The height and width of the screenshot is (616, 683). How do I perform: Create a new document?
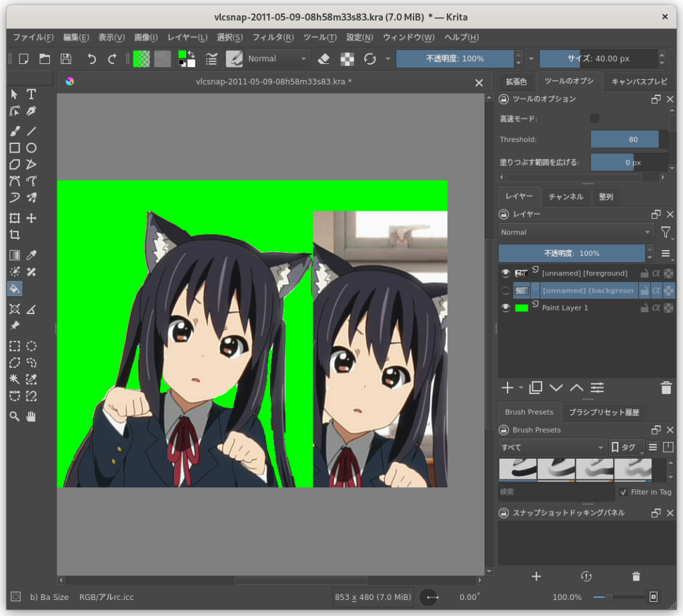coord(23,59)
